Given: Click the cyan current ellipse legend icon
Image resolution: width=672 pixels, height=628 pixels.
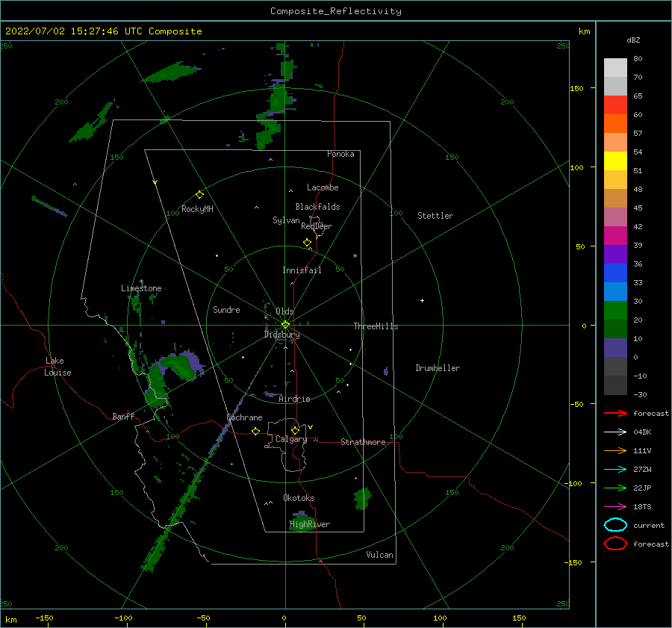Looking at the screenshot, I should pyautogui.click(x=615, y=525).
